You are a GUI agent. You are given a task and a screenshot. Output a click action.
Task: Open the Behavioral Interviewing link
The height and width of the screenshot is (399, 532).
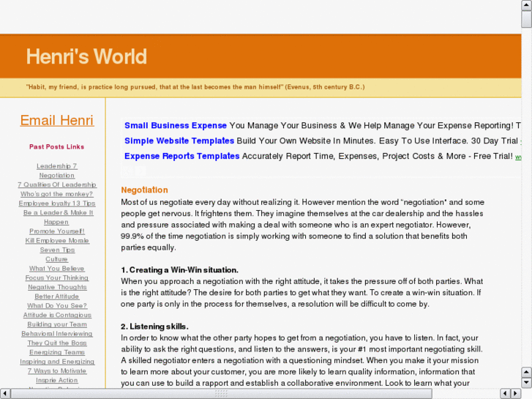coord(57,333)
